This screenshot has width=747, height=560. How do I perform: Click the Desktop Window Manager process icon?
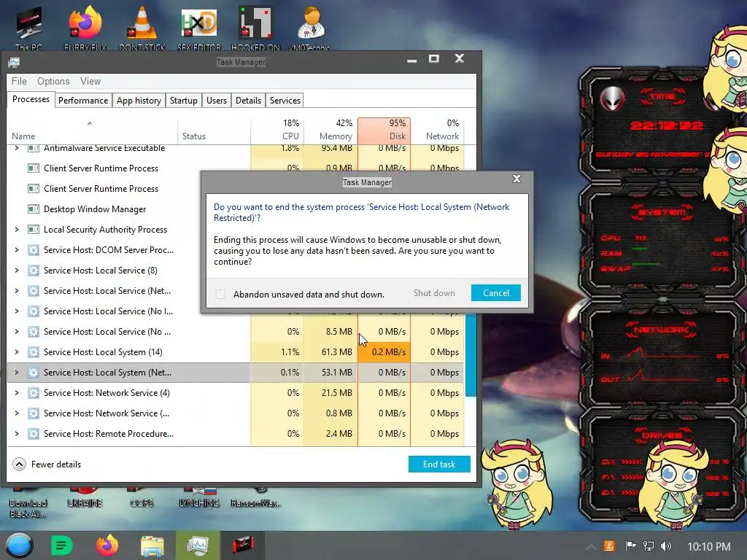tap(34, 209)
